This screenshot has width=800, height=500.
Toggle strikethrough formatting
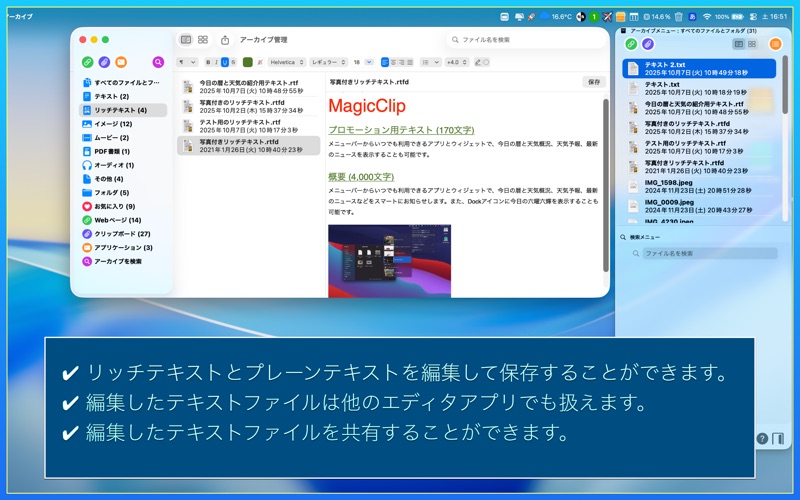(x=233, y=62)
